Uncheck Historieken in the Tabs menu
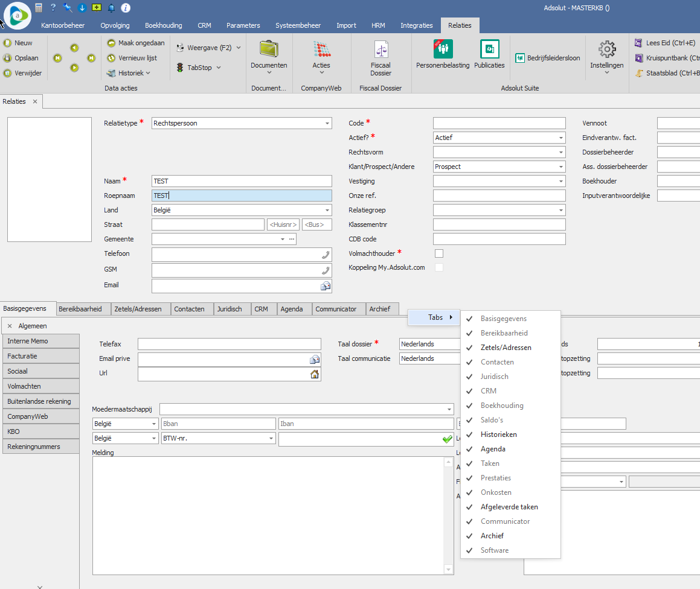The image size is (700, 589). (x=498, y=435)
